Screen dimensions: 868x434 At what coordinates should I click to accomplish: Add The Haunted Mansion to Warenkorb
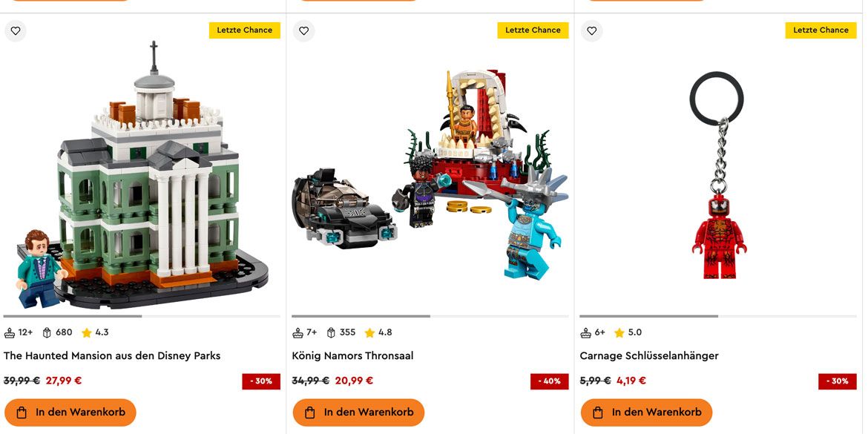(x=70, y=412)
